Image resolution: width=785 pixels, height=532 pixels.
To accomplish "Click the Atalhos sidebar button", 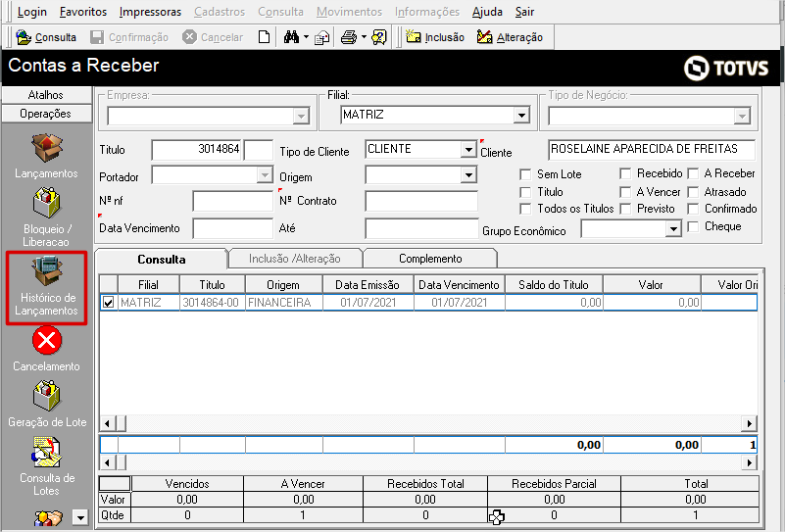I will click(46, 95).
